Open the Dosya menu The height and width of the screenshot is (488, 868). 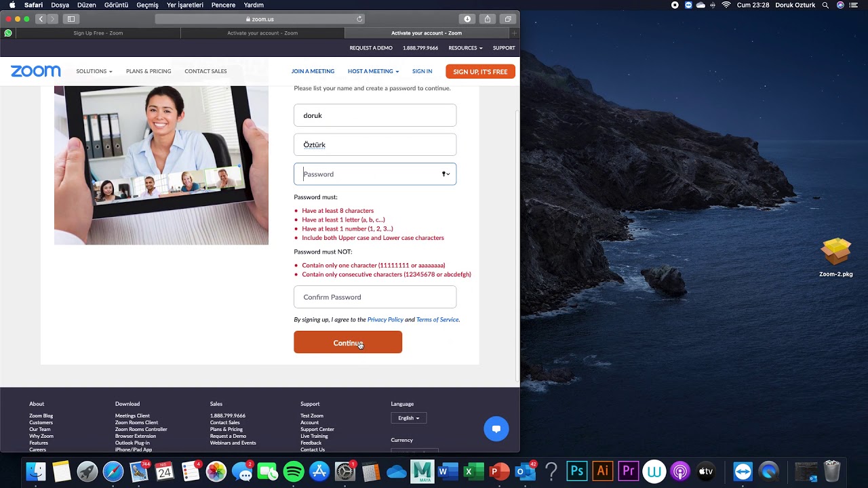coord(60,5)
